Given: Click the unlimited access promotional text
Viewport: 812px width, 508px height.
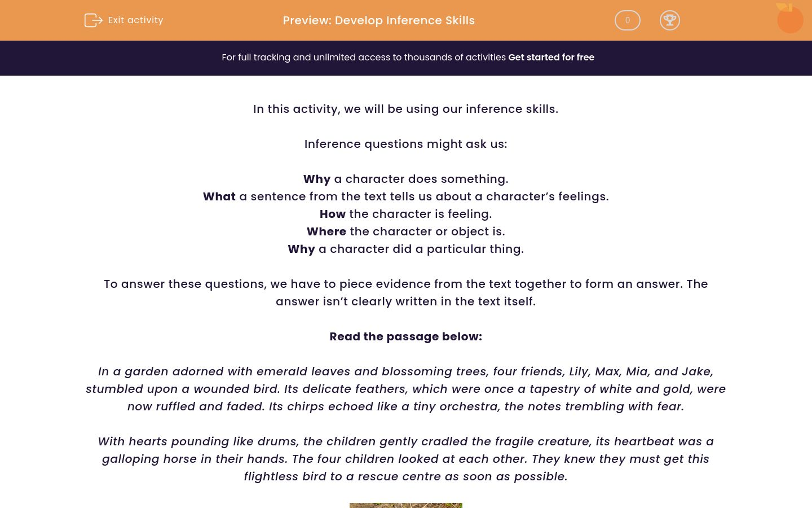Looking at the screenshot, I should coord(364,58).
